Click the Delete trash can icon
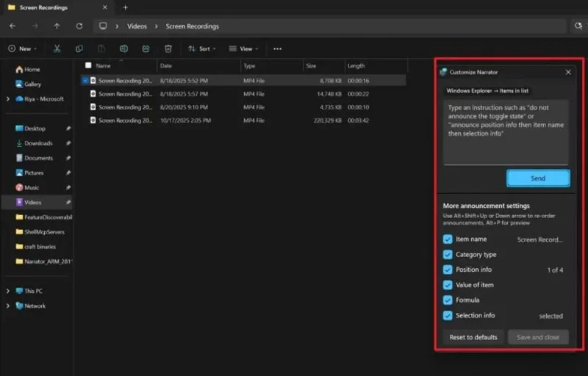Screen dimensions: 588x376 (x=168, y=48)
